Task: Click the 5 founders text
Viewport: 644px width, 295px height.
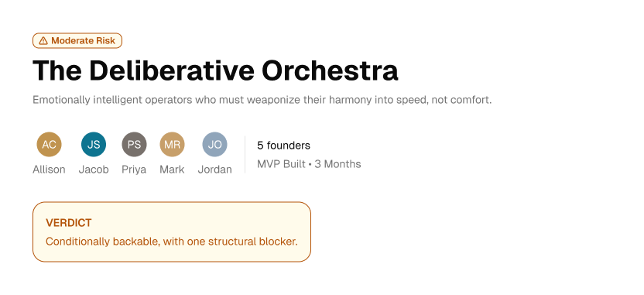Action: tap(283, 146)
